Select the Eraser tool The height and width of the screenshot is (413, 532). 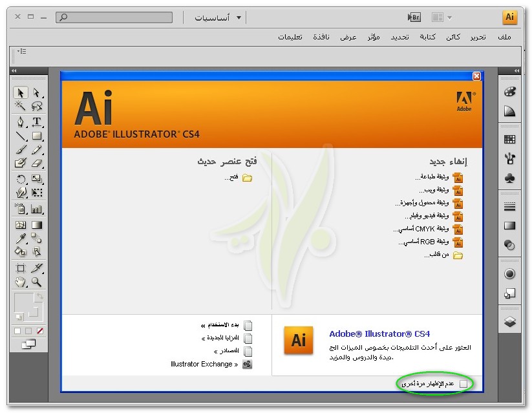(37, 163)
